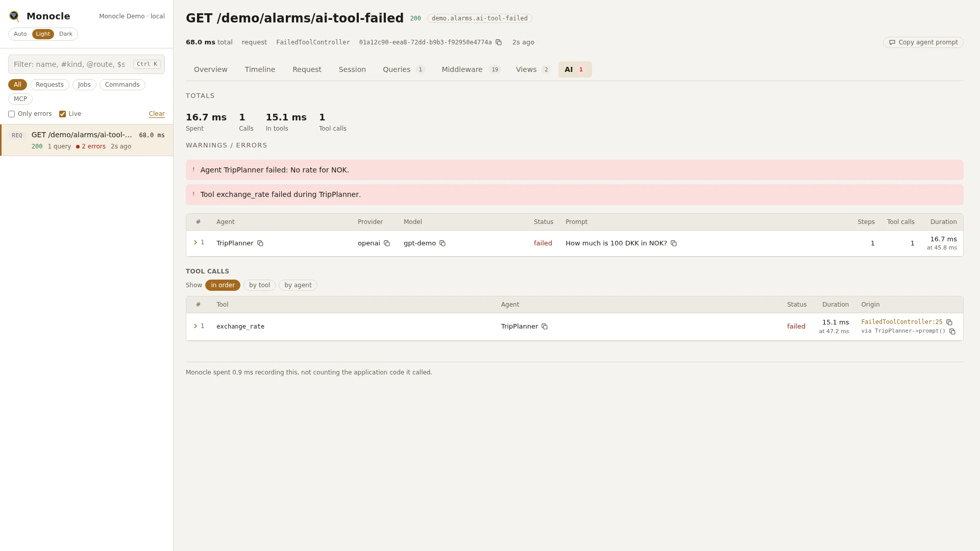
Task: Filter list to Jobs
Action: (84, 85)
